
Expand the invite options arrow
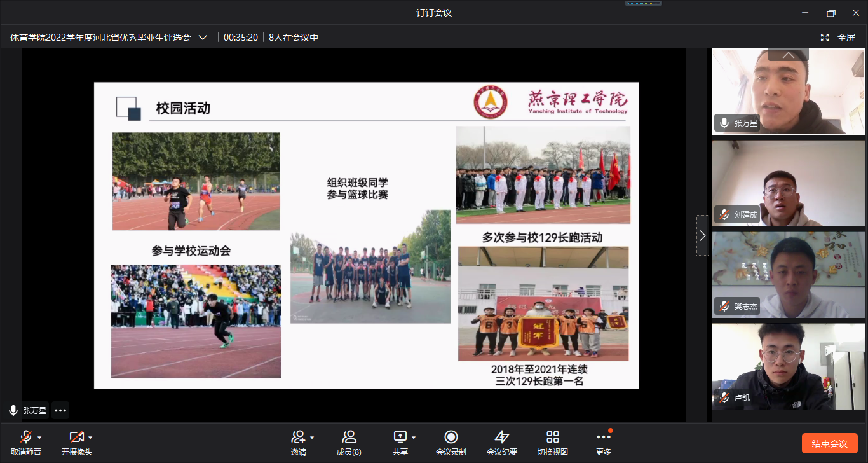point(312,438)
